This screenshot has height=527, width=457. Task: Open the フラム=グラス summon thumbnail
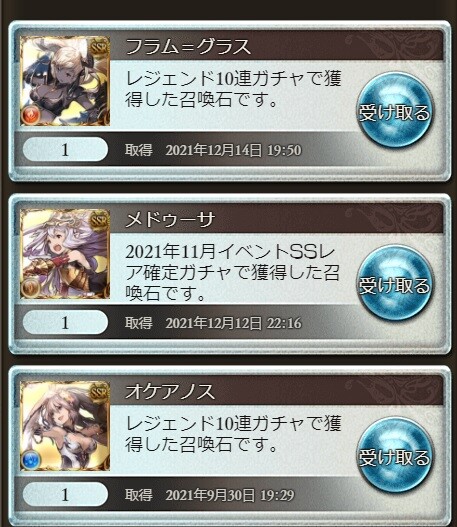[x=65, y=81]
